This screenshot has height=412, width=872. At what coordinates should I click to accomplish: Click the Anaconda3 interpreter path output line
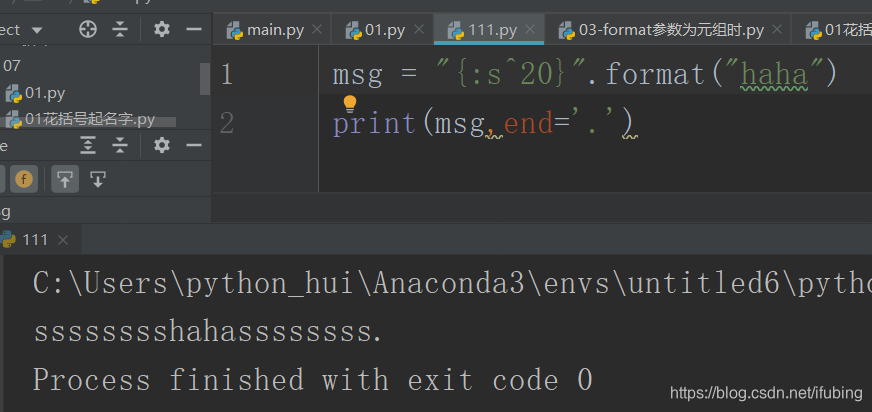[x=452, y=284]
